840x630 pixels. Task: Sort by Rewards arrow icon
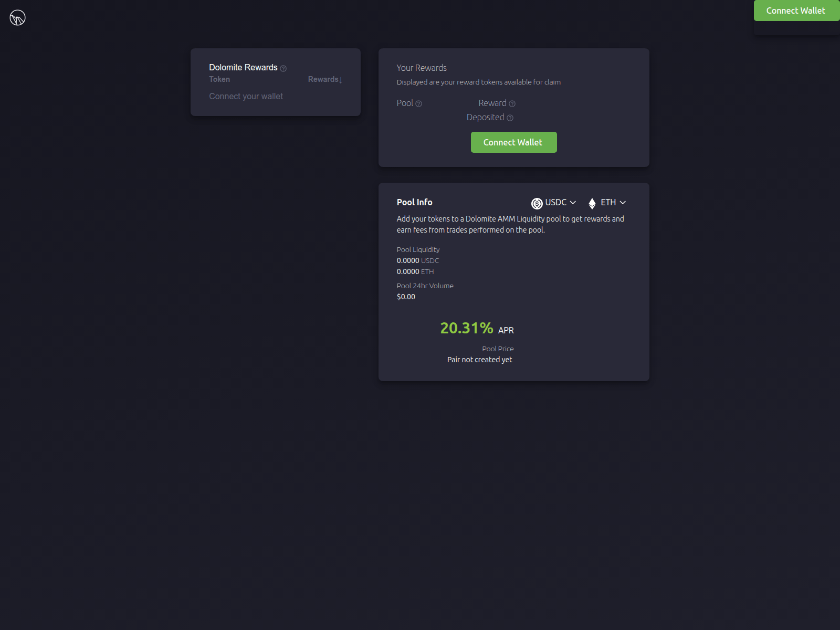click(x=341, y=80)
